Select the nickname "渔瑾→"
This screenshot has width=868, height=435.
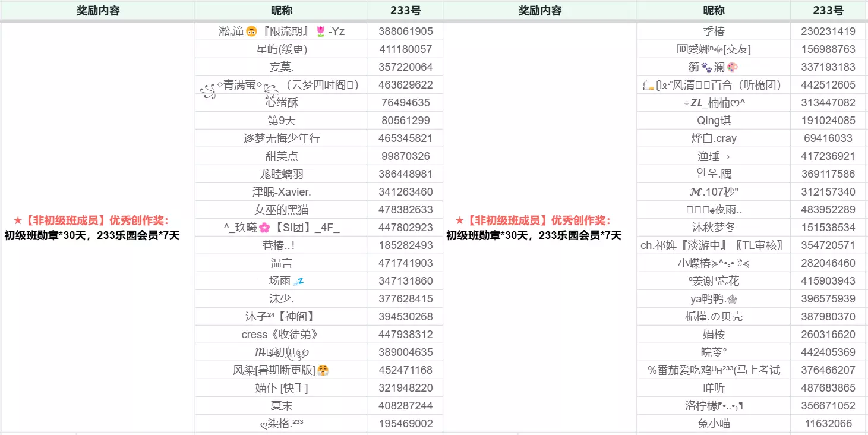pos(714,156)
